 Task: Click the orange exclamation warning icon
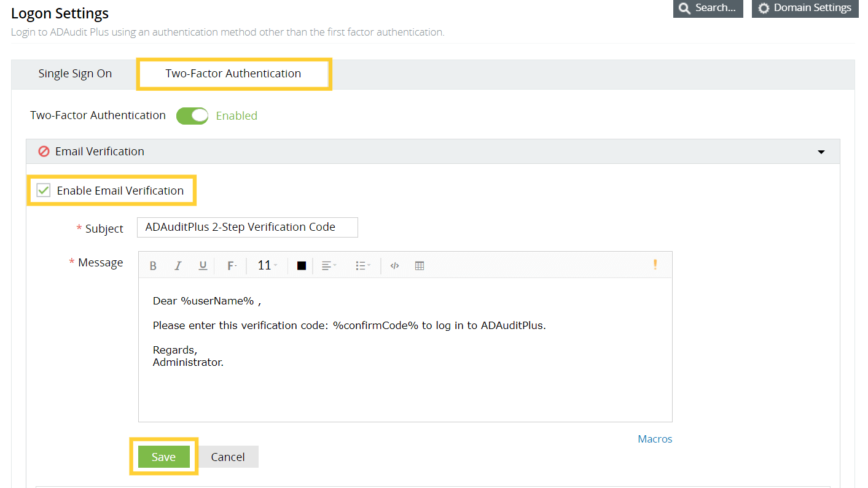[x=655, y=265]
